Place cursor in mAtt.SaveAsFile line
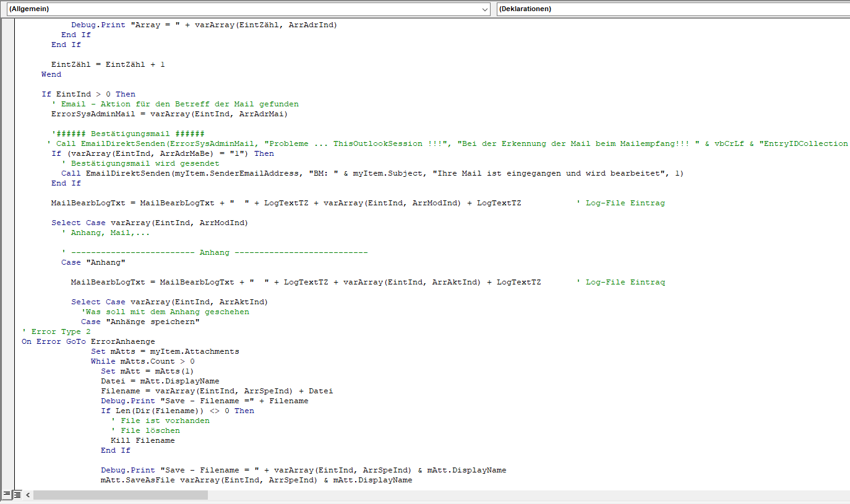This screenshot has height=504, width=850. click(x=256, y=480)
